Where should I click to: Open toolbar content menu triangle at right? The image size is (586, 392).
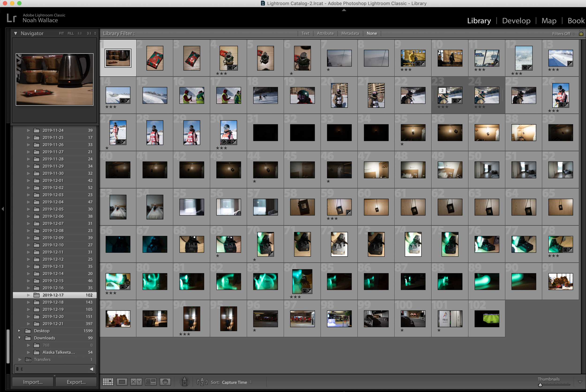pos(580,382)
